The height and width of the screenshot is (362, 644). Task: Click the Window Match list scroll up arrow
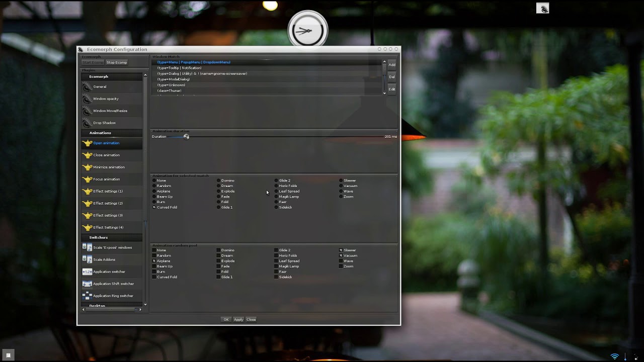(x=384, y=61)
